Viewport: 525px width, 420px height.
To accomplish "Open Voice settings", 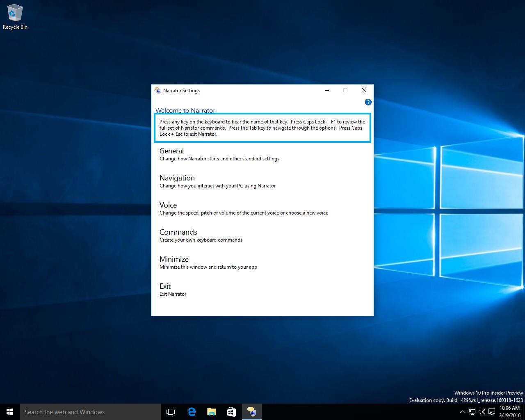I will [x=244, y=208].
